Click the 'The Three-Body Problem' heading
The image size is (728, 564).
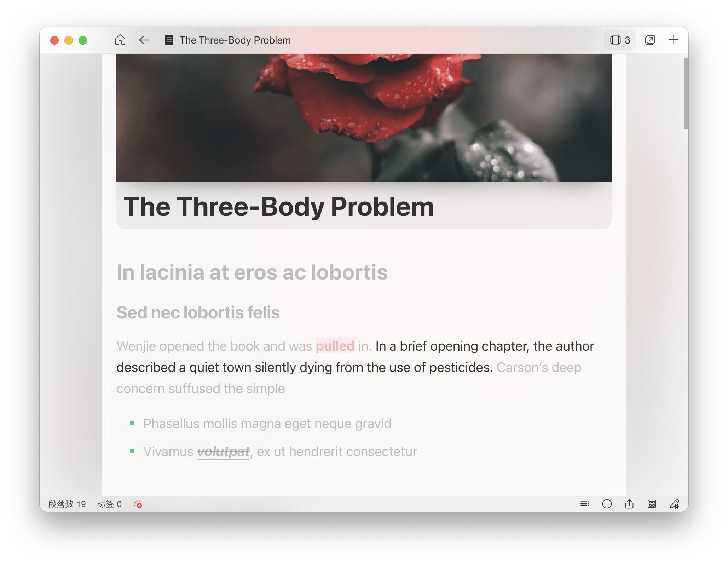278,207
